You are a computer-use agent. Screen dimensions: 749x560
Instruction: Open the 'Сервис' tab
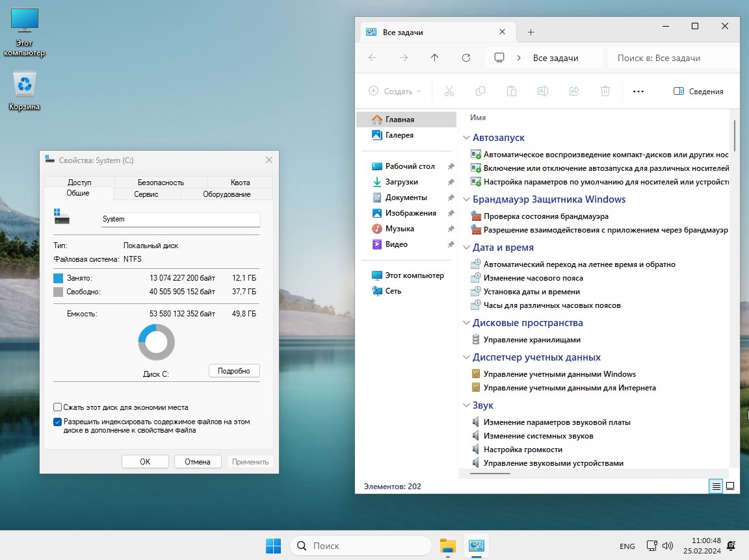point(146,194)
